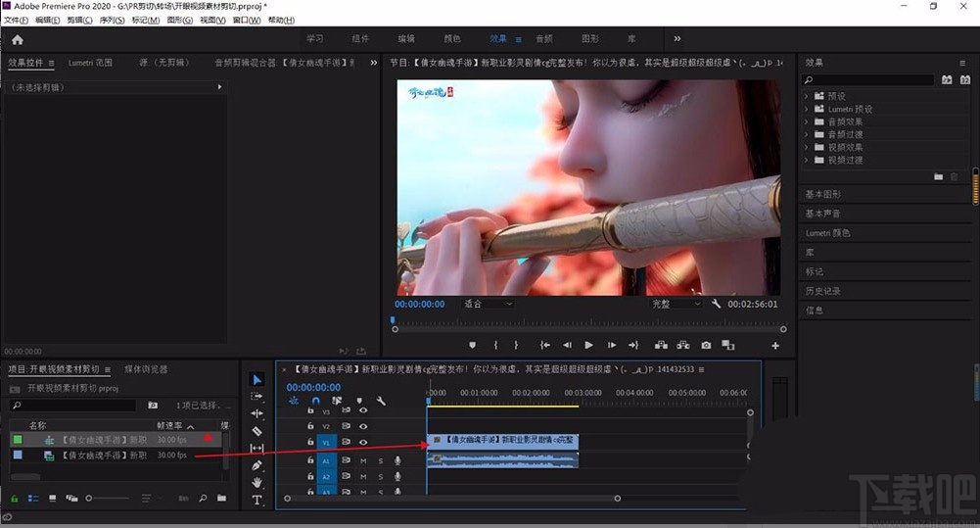Select the Razor tool in the tools panel
980x528 pixels.
click(x=257, y=431)
